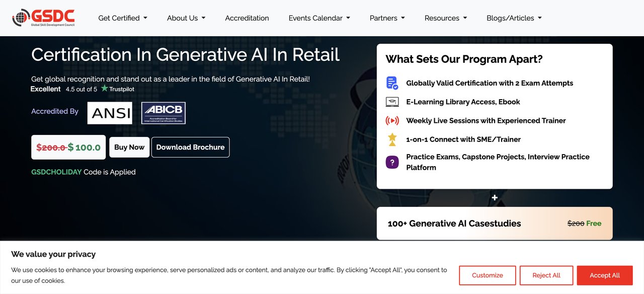Click the E-Learning laptop icon
This screenshot has width=644, height=294.
[x=392, y=102]
